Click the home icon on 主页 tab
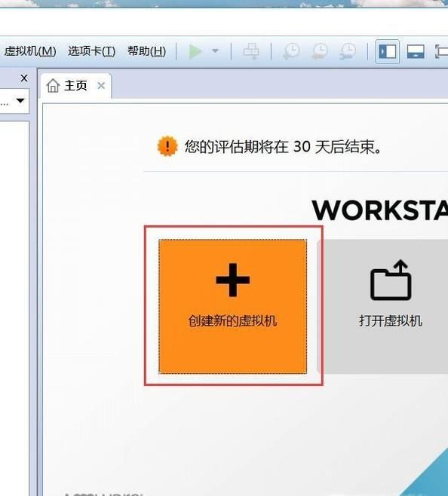 click(x=53, y=85)
